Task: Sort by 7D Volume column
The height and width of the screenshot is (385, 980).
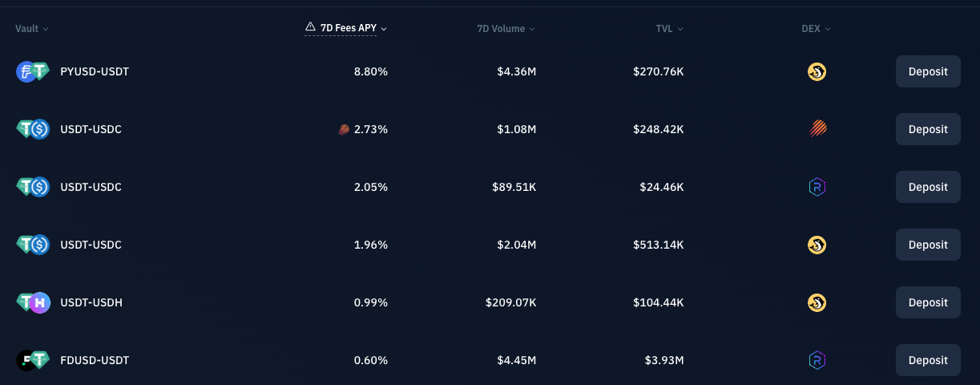Action: (505, 29)
